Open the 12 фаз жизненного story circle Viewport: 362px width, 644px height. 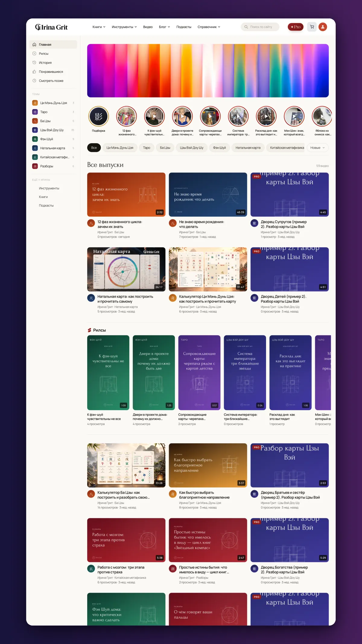[x=126, y=116]
